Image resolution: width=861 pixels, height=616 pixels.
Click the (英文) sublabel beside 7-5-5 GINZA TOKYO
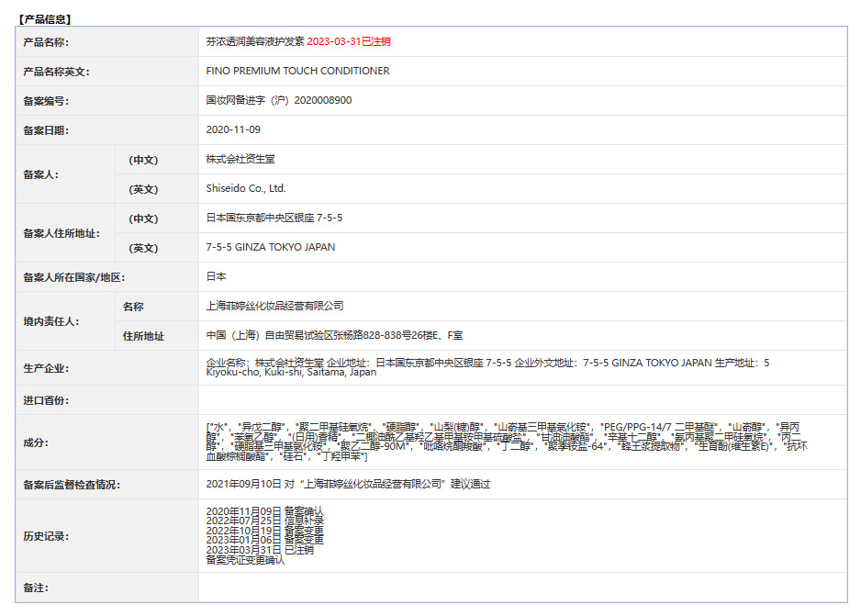[143, 248]
